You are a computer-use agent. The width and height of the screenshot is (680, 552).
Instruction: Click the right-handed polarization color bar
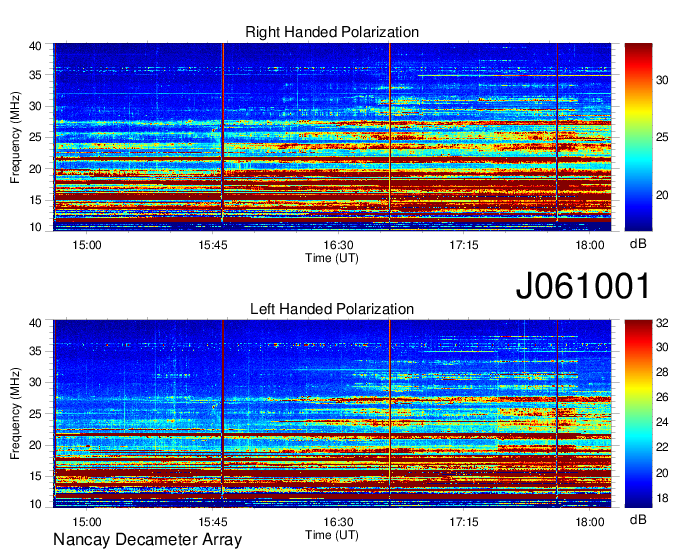click(638, 137)
